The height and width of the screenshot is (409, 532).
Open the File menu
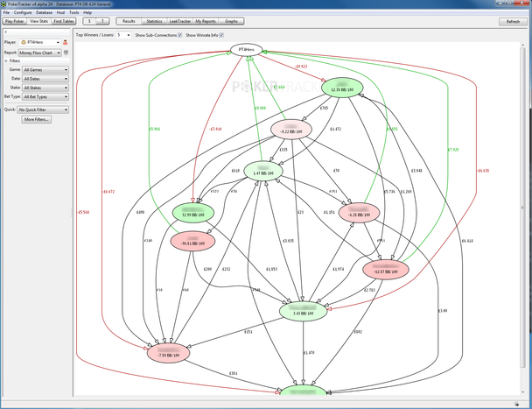click(6, 12)
